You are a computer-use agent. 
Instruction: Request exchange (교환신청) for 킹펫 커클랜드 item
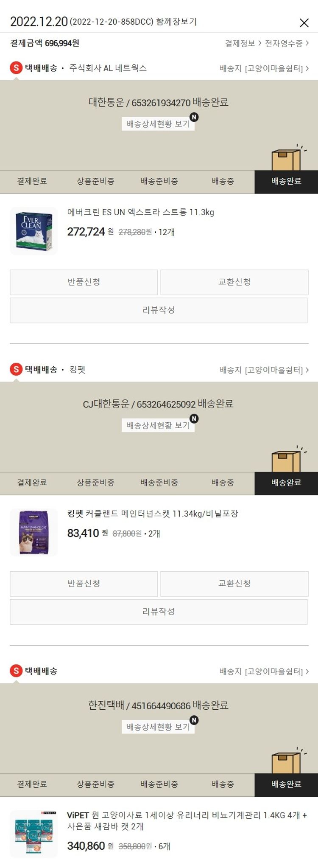click(234, 583)
